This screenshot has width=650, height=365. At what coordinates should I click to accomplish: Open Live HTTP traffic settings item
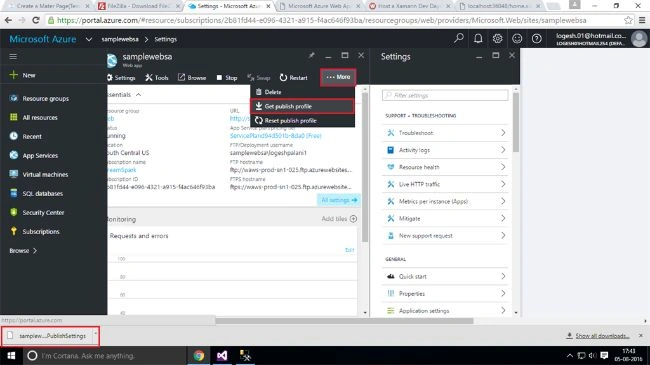[x=445, y=184]
